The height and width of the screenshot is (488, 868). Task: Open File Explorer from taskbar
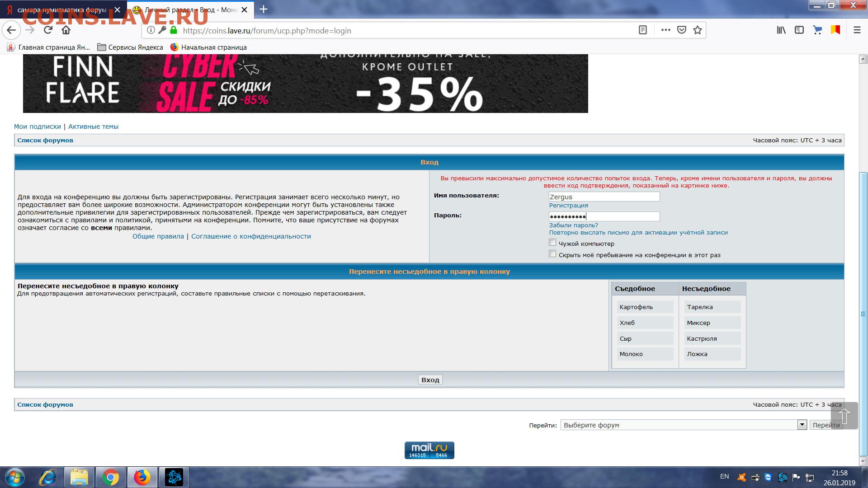coord(79,477)
